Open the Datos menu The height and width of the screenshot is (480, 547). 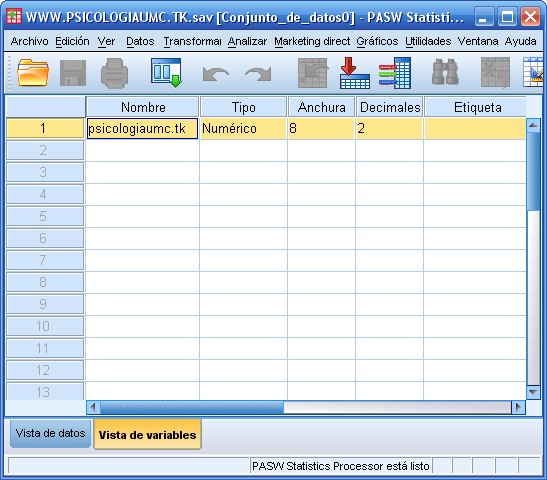point(140,41)
